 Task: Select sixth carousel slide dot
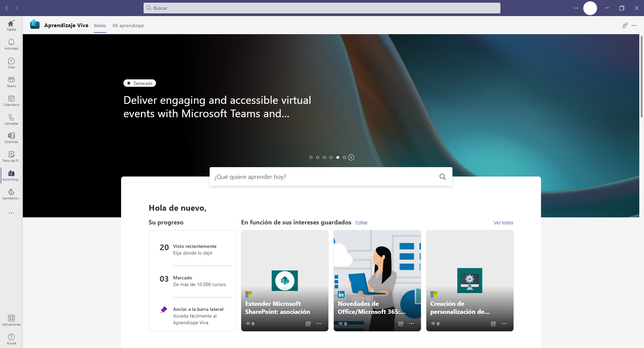pyautogui.click(x=344, y=157)
